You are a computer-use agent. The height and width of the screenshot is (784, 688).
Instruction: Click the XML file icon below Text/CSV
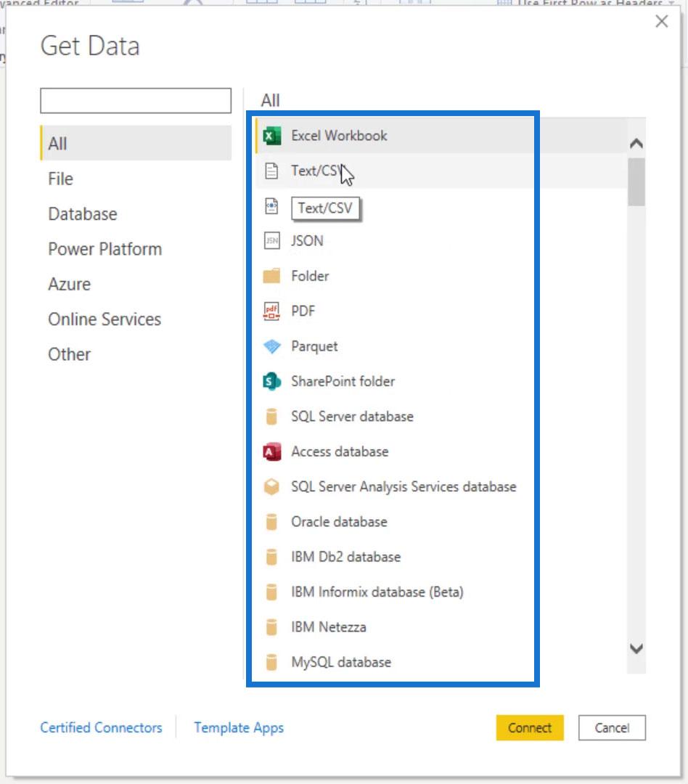(x=271, y=205)
